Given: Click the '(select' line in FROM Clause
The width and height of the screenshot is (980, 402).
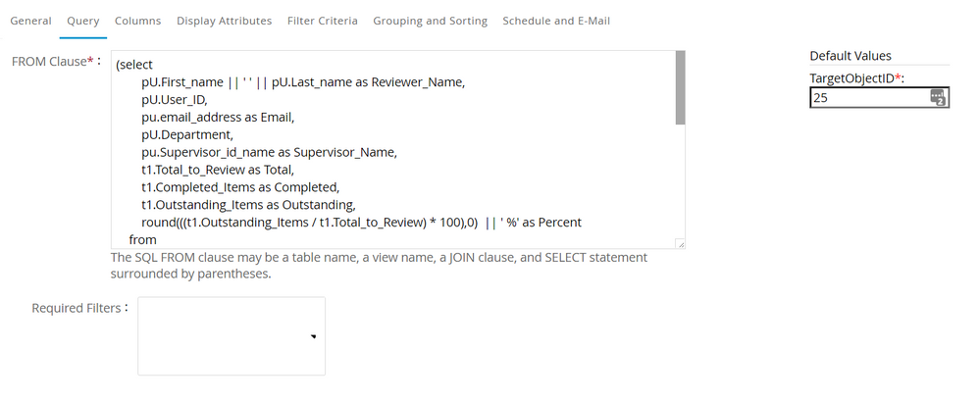Looking at the screenshot, I should [x=135, y=64].
